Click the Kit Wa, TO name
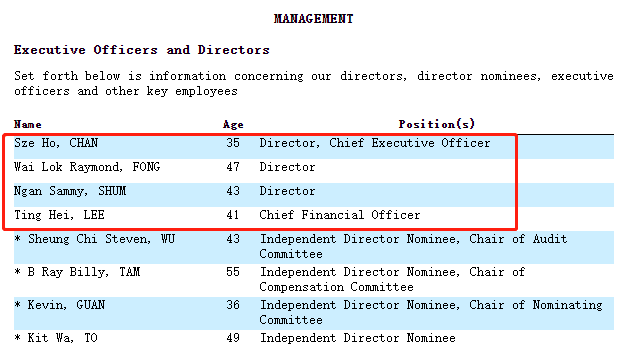 (x=56, y=338)
